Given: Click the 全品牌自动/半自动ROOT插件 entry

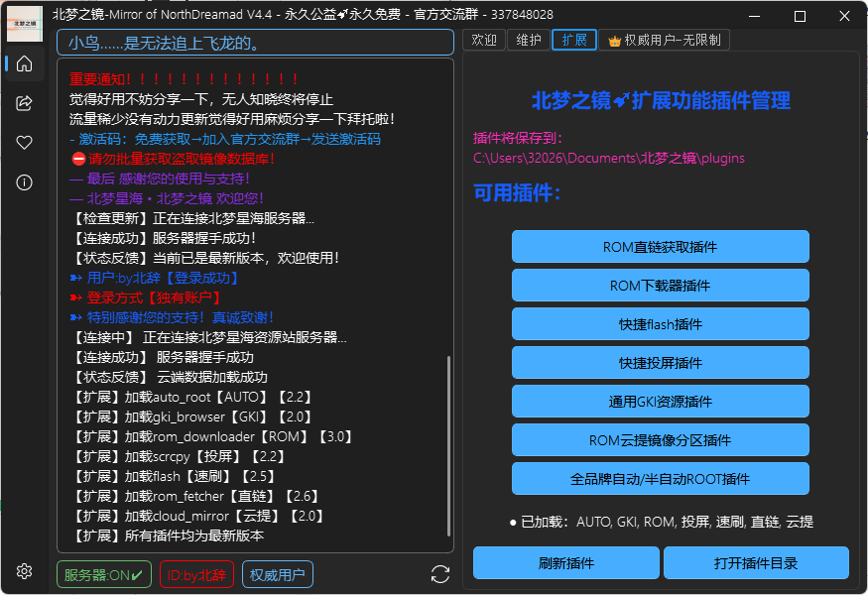Looking at the screenshot, I should (x=660, y=478).
